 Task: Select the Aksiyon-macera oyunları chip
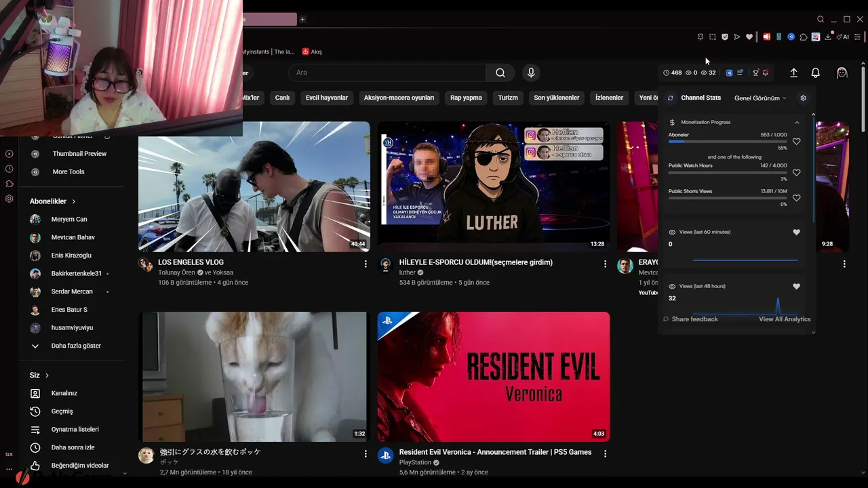[399, 98]
